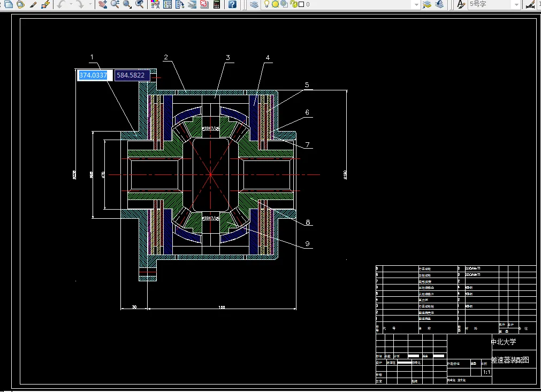Screen dimensions: 541x392
Task: Open the Properties palette icon
Action: [x=155, y=4]
